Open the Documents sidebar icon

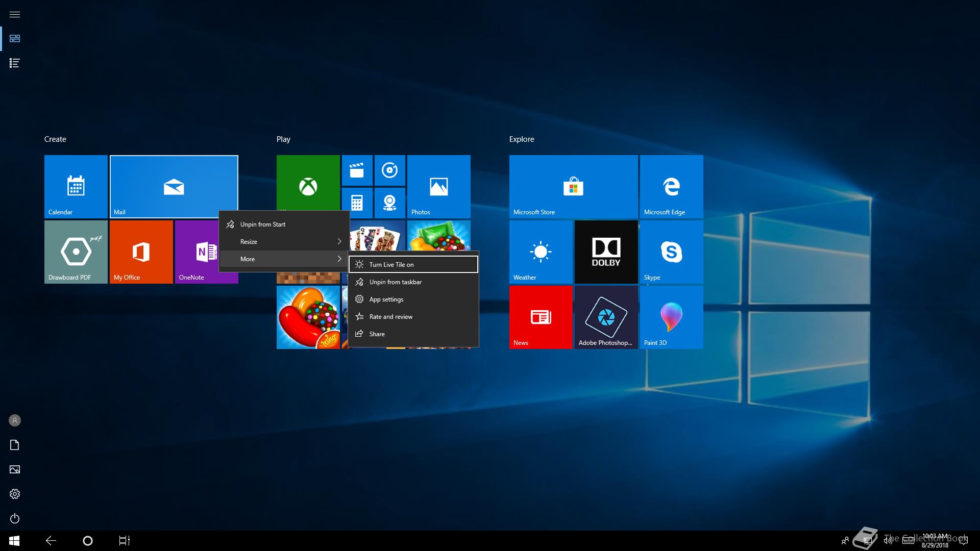[x=15, y=445]
